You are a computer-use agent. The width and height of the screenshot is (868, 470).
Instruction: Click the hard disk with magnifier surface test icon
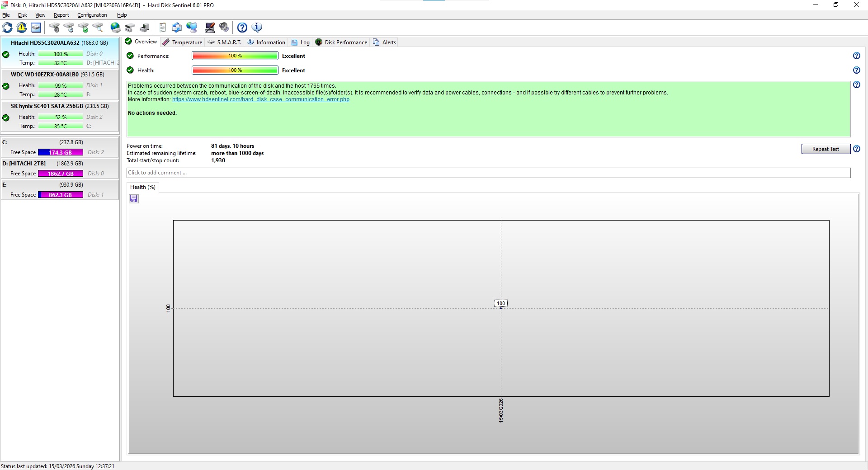[x=98, y=28]
